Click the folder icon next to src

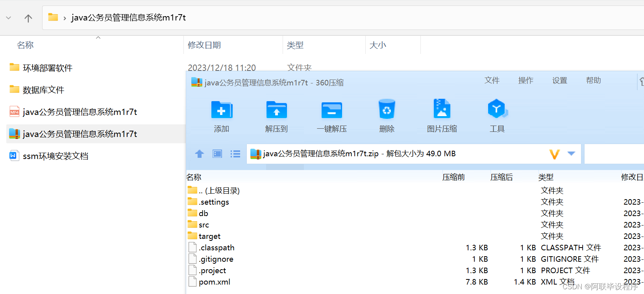[192, 224]
